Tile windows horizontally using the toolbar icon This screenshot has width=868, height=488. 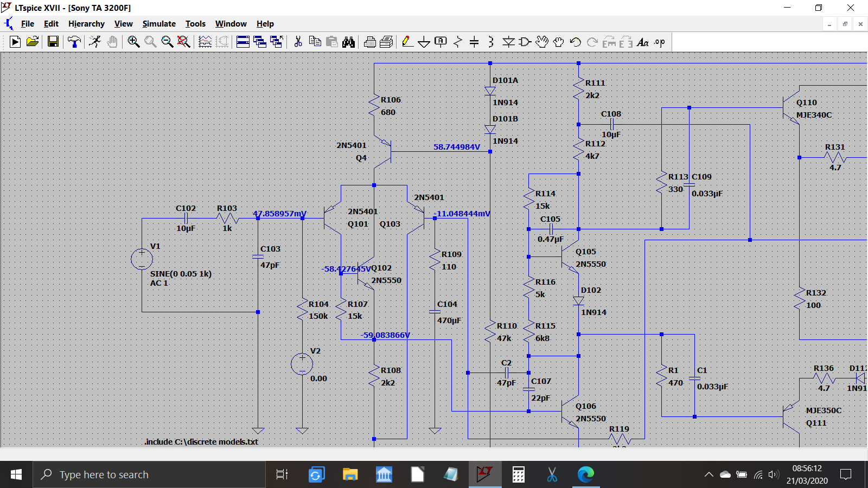[243, 42]
